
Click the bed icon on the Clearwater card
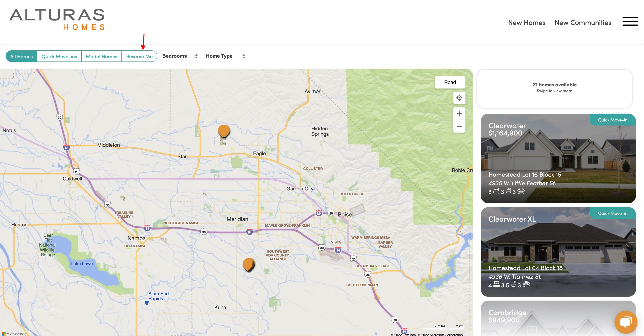coord(496,191)
